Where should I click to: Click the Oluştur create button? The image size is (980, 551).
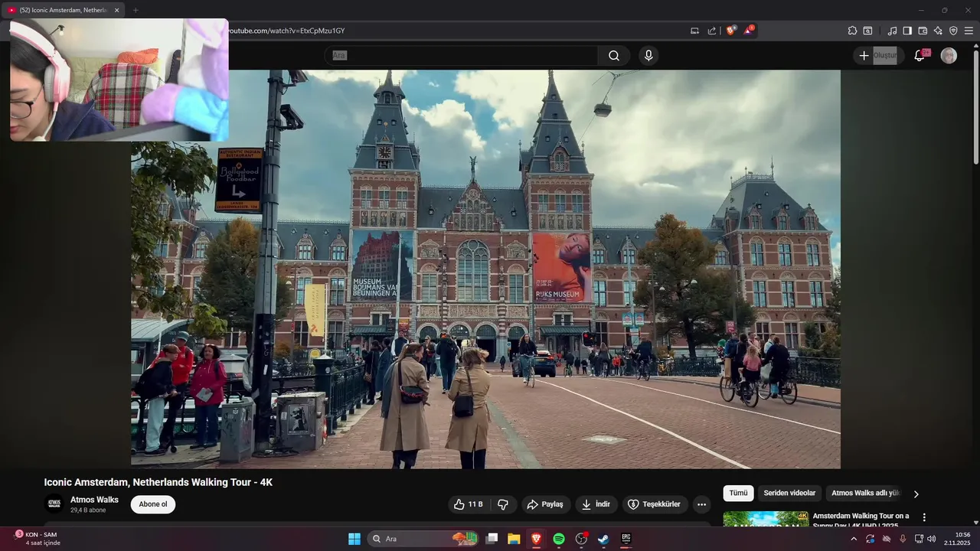pos(878,56)
